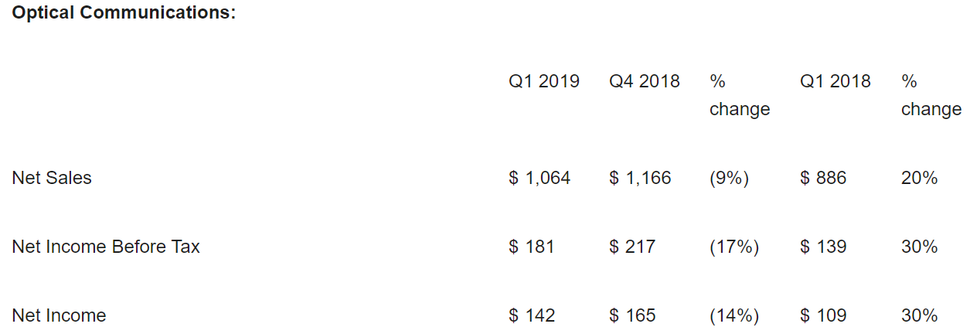
Task: Click the $ 165 Net Income value
Action: tap(631, 315)
